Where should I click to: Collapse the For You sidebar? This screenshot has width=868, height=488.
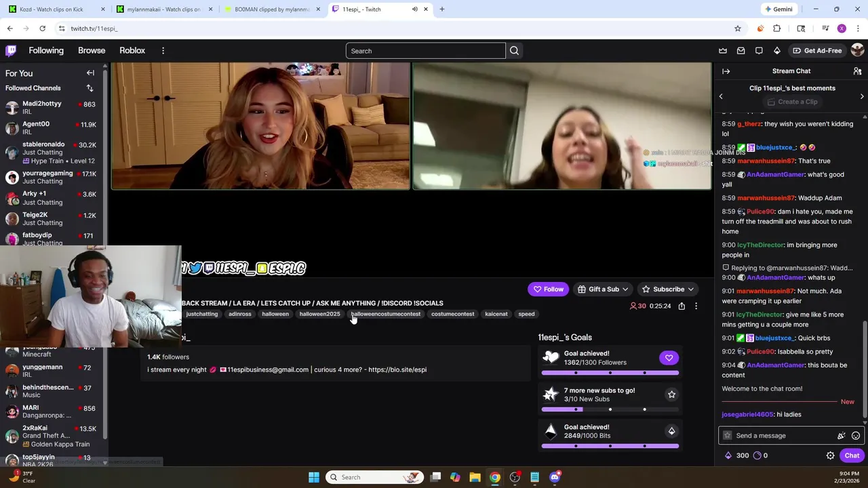(90, 73)
